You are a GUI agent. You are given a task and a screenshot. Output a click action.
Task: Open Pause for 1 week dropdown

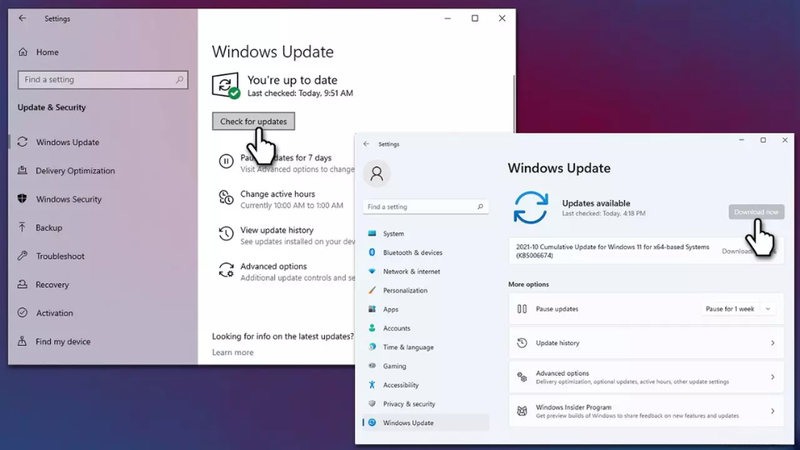(738, 309)
